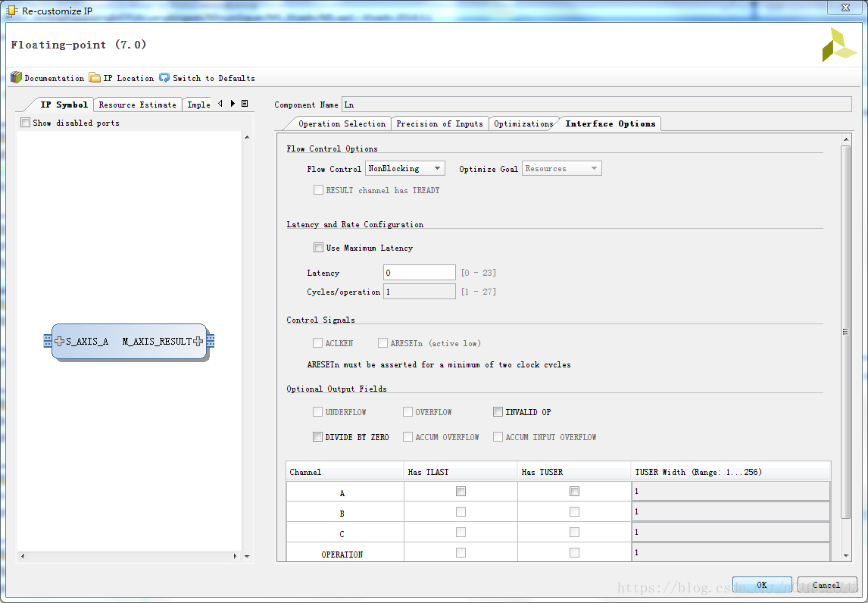Check Has TLAST for channel B
Image resolution: width=868 pixels, height=603 pixels.
tap(461, 511)
